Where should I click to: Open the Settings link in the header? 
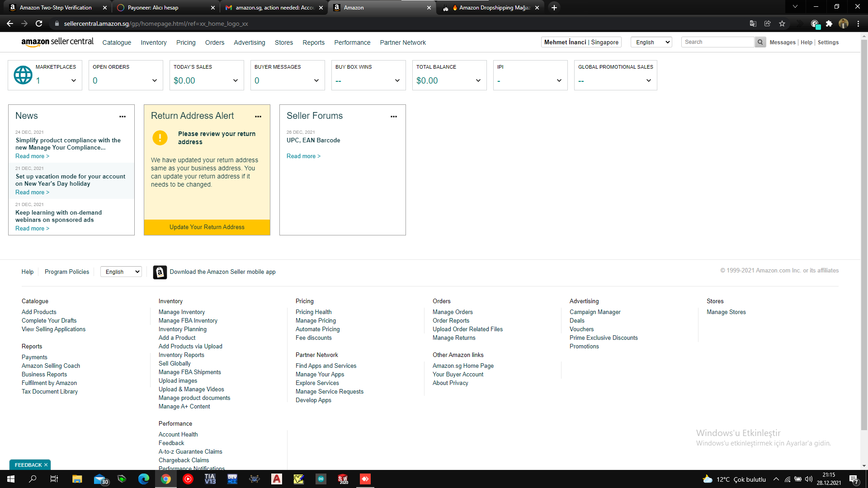tap(828, 42)
